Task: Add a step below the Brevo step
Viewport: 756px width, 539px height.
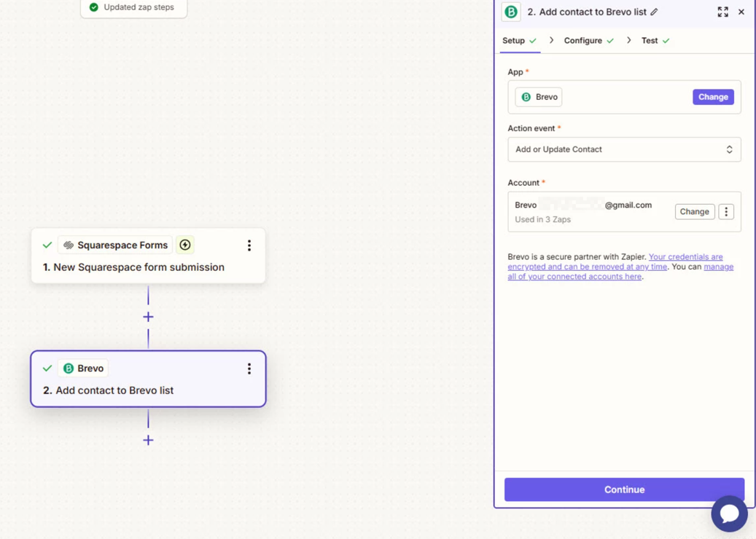Action: point(148,440)
